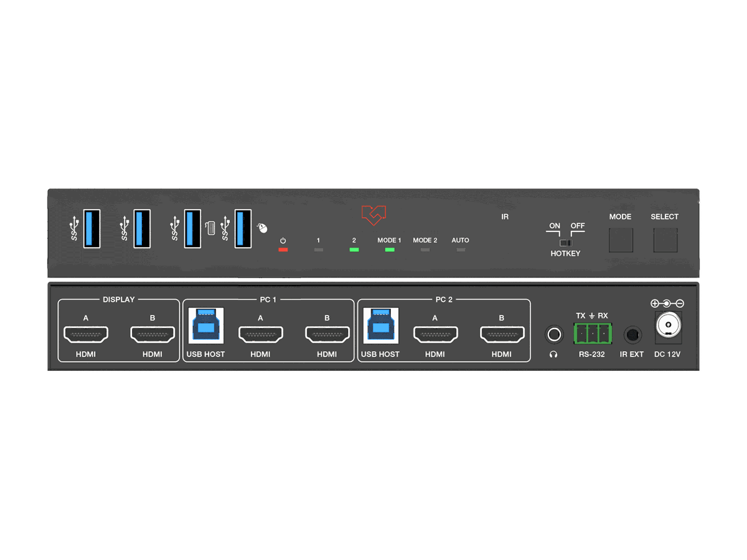Click the first front-panel USB 3.0 port

click(92, 228)
